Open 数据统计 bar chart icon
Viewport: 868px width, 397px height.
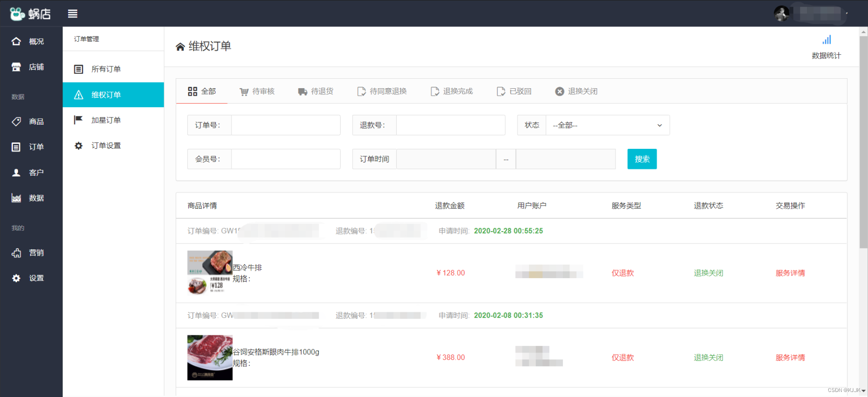pyautogui.click(x=826, y=40)
